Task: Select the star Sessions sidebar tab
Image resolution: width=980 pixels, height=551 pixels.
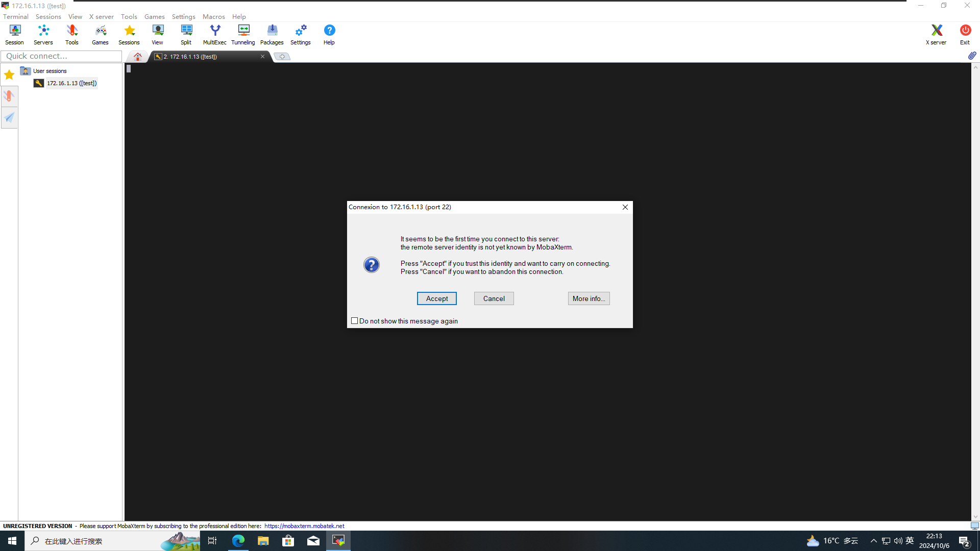Action: pyautogui.click(x=9, y=75)
